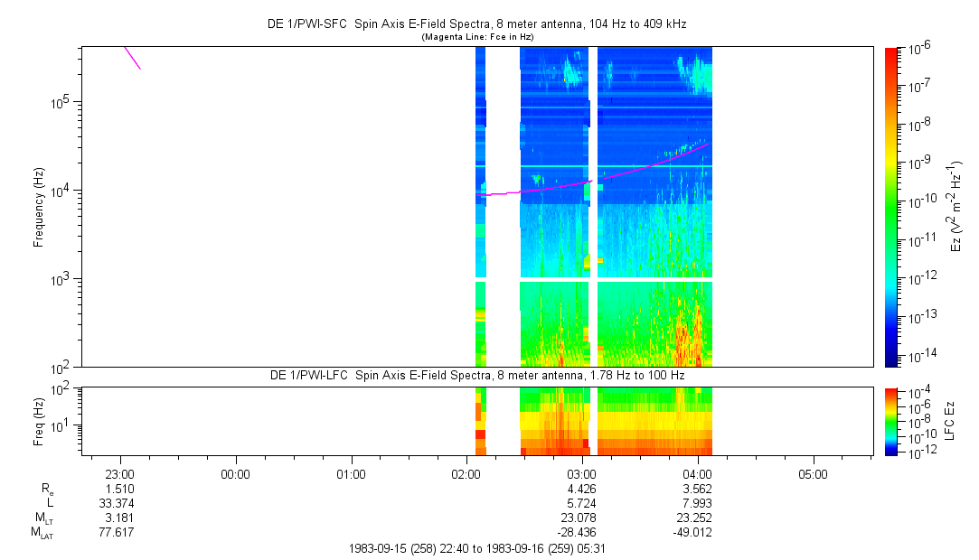Click the LFC spectra plot title

tap(477, 376)
